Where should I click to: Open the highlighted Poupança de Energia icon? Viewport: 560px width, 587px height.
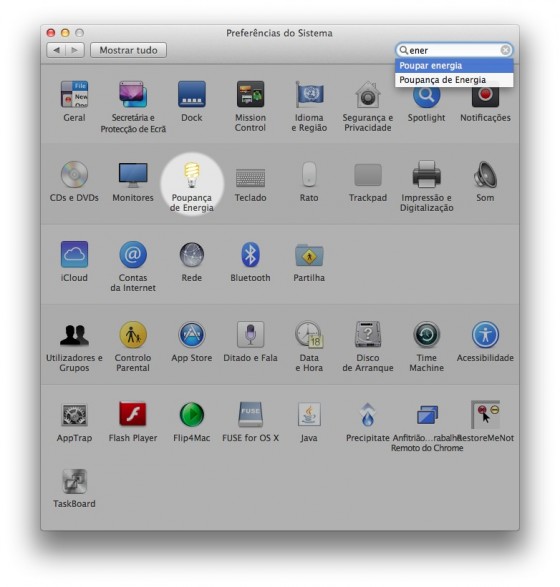click(192, 174)
